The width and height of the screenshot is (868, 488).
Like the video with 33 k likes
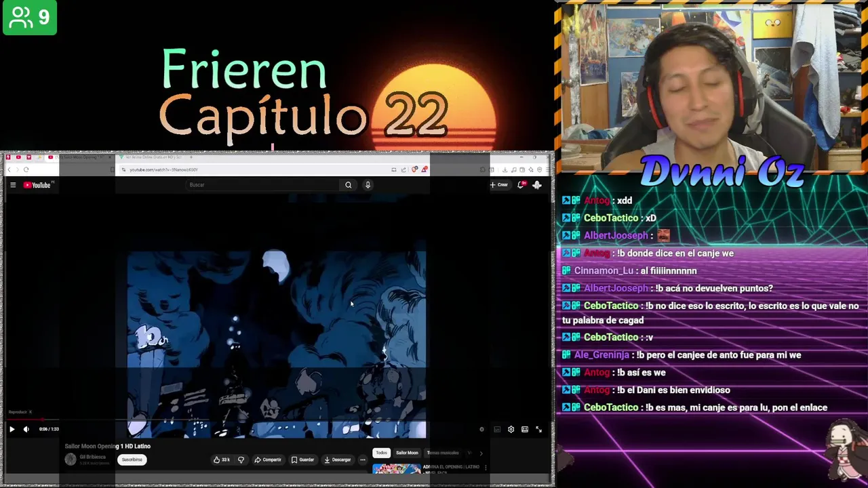[222, 460]
